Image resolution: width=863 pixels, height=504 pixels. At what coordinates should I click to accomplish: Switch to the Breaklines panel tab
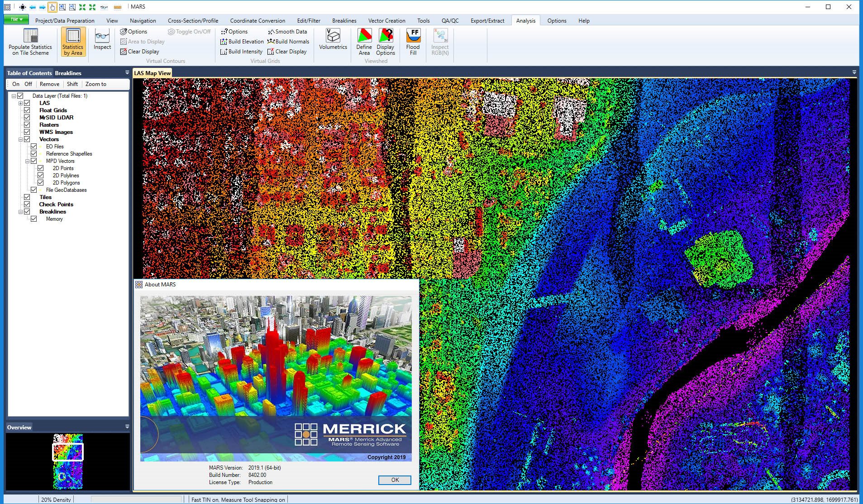(68, 73)
